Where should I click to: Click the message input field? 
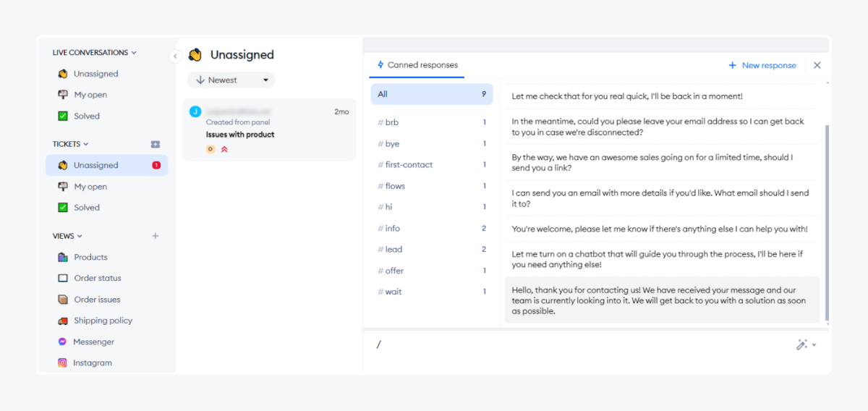[579, 344]
